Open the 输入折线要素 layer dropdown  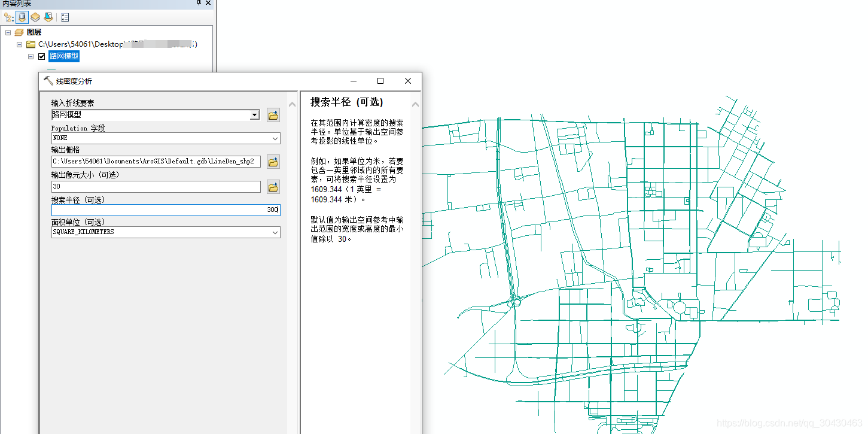click(254, 115)
